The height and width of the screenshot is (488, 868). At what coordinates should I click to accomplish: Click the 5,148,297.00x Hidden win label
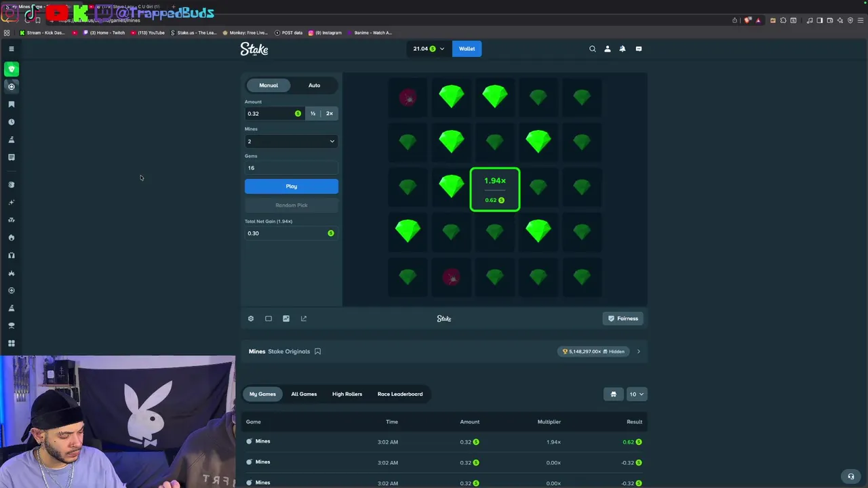pyautogui.click(x=594, y=352)
